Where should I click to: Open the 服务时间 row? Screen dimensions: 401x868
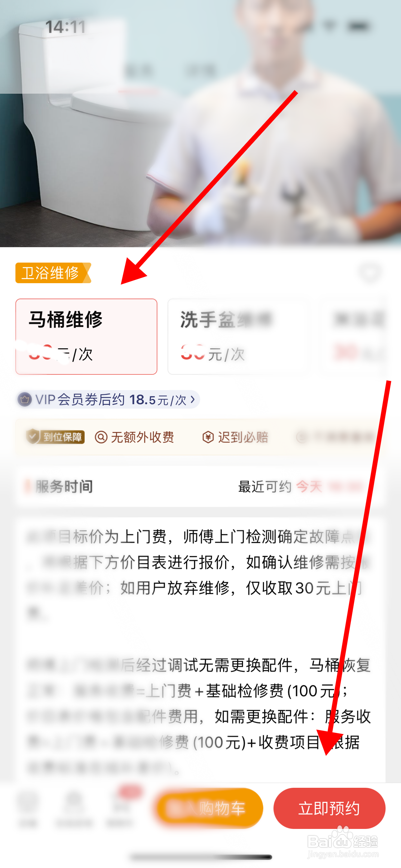[200, 486]
